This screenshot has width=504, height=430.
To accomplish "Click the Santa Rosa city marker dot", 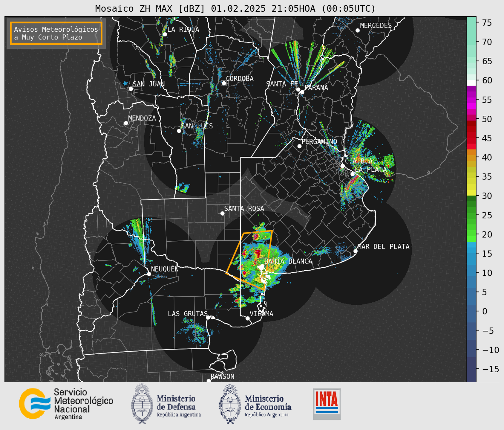I will [x=222, y=213].
